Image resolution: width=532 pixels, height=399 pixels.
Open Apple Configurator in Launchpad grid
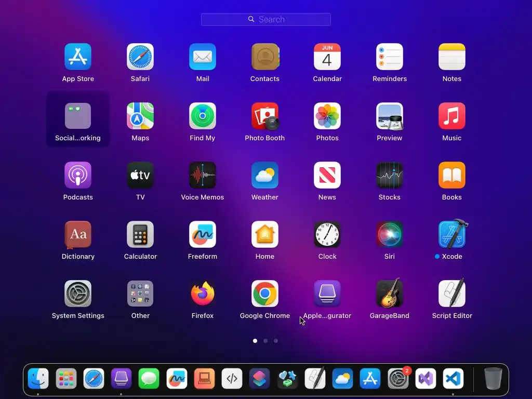pyautogui.click(x=327, y=294)
